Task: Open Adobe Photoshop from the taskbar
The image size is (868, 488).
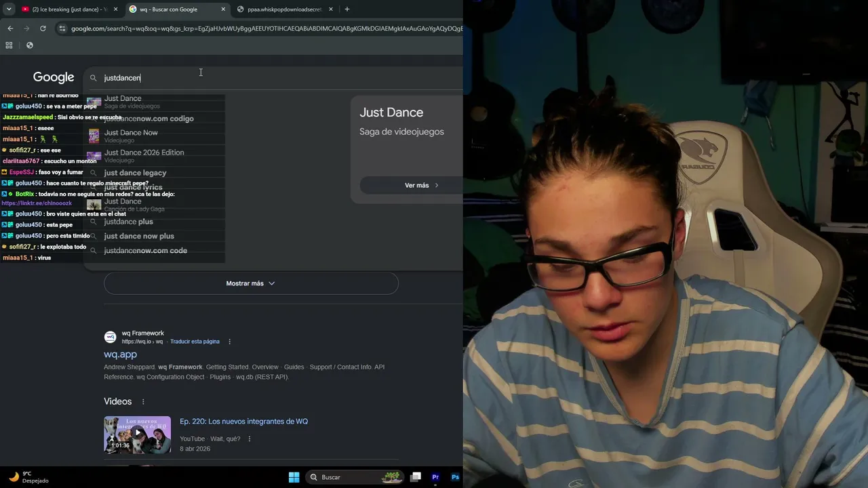Action: click(x=455, y=477)
